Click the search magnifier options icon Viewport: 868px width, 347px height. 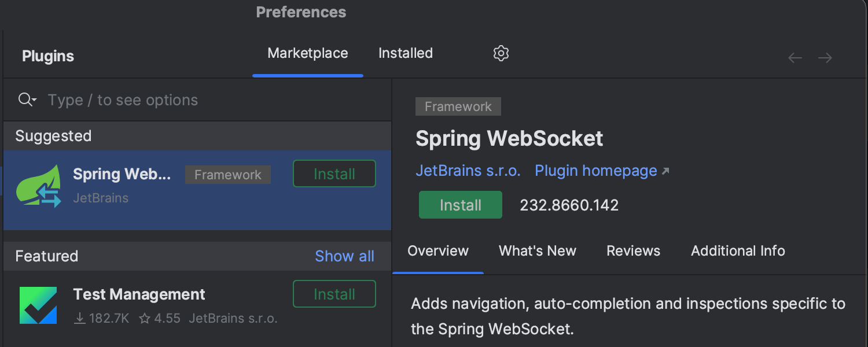tap(27, 100)
